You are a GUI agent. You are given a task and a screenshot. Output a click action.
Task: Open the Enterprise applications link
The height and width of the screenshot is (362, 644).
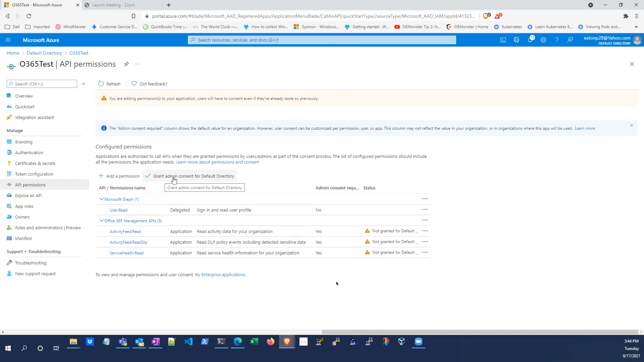pyautogui.click(x=223, y=275)
